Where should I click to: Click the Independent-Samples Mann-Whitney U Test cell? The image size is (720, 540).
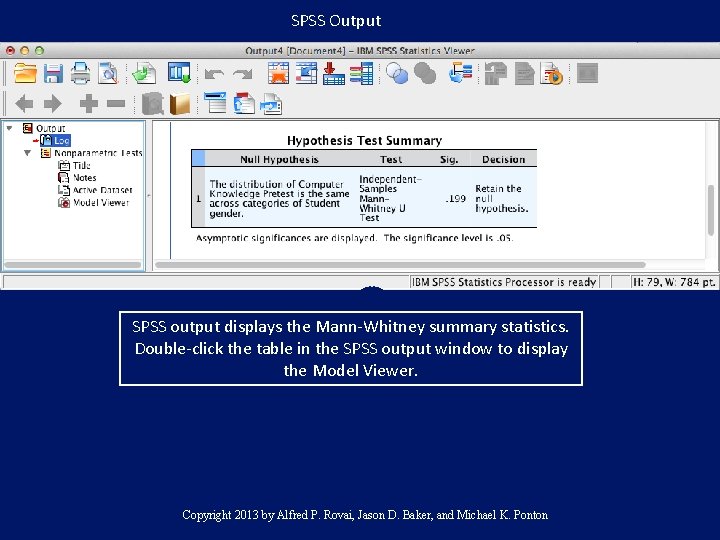pos(390,198)
